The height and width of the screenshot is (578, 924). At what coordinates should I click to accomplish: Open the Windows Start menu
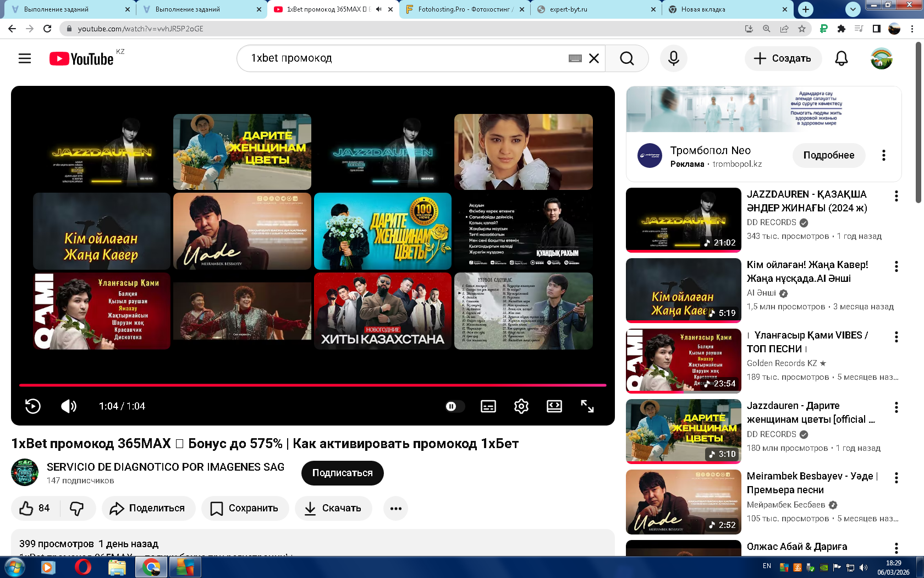tap(14, 567)
